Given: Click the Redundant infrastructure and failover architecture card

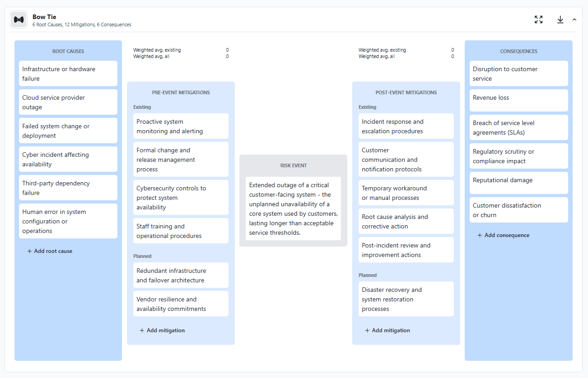Looking at the screenshot, I should click(180, 275).
